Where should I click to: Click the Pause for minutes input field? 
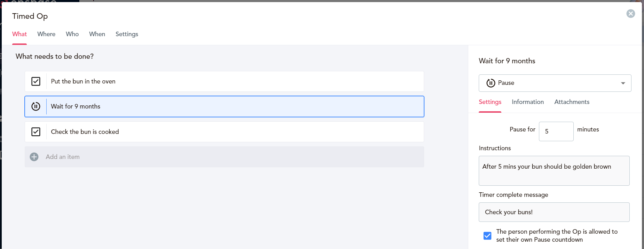[x=556, y=131]
